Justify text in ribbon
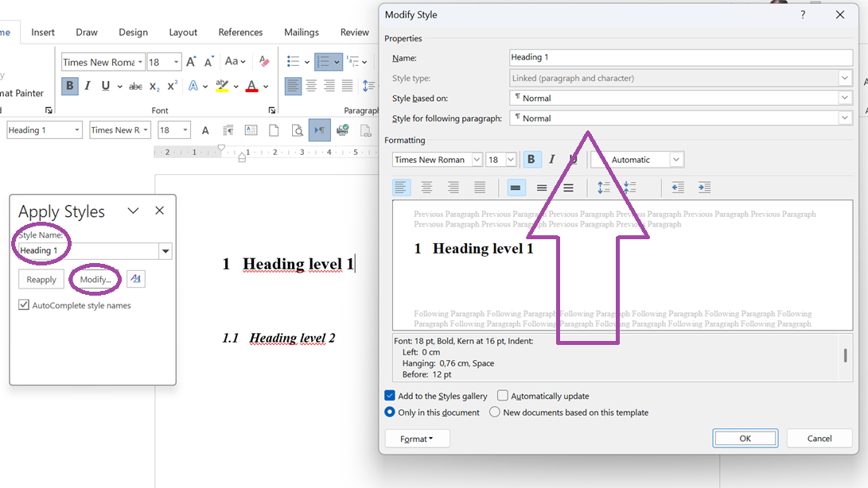Image resolution: width=868 pixels, height=488 pixels. point(347,86)
